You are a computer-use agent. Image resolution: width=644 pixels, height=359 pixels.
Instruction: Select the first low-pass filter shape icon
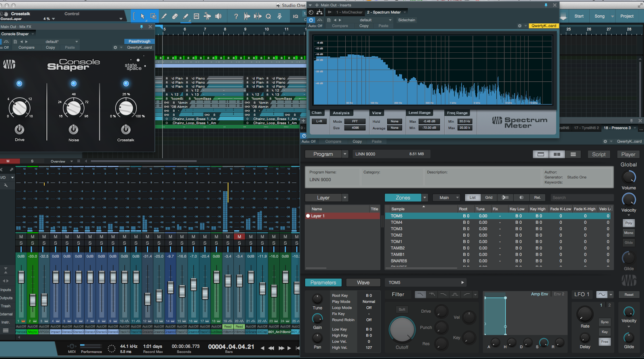point(420,295)
